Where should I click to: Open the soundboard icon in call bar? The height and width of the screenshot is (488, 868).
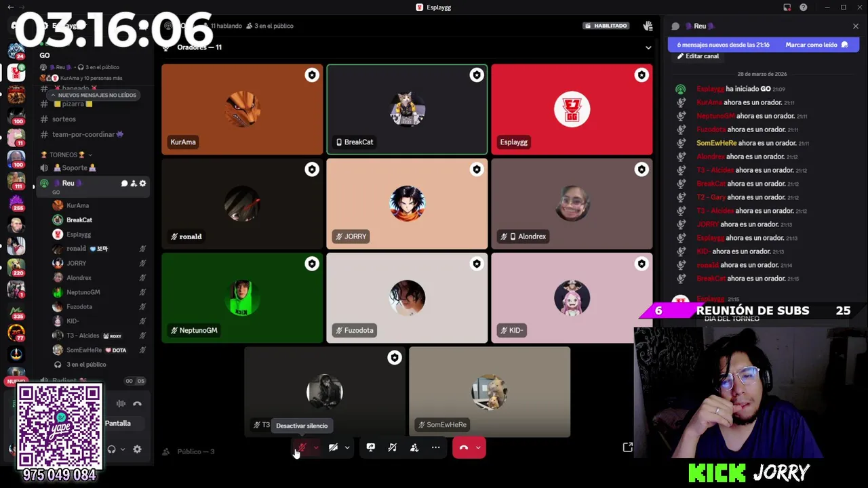click(392, 447)
